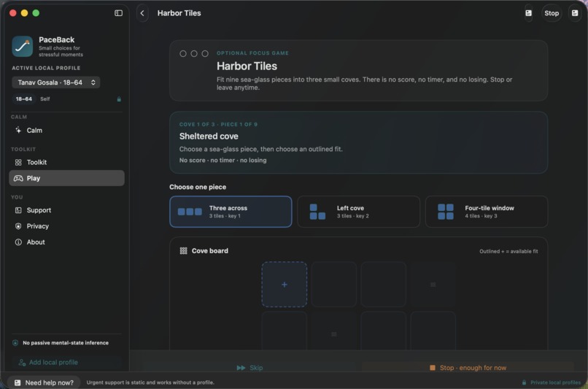Select the Three across piece
588x389 pixels.
tap(231, 212)
